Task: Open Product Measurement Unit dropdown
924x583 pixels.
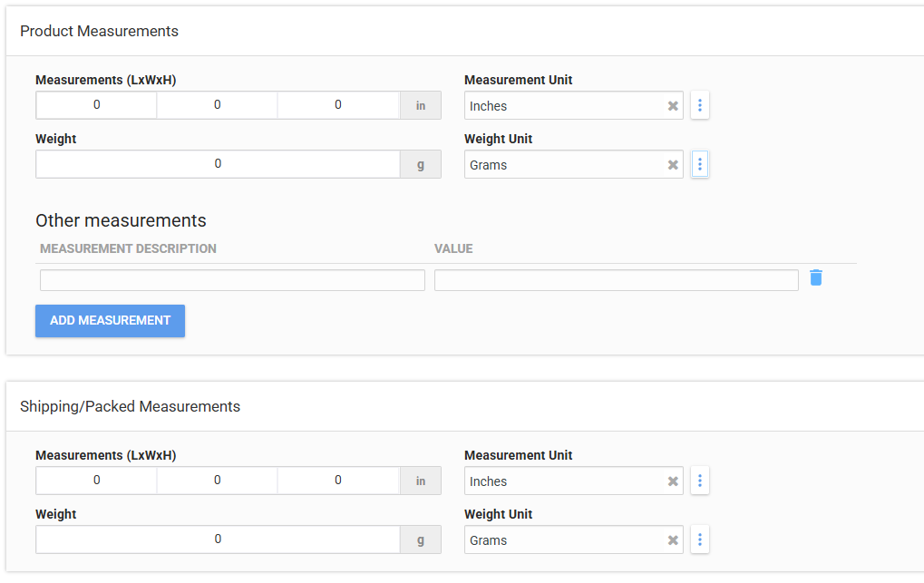Action: point(562,106)
